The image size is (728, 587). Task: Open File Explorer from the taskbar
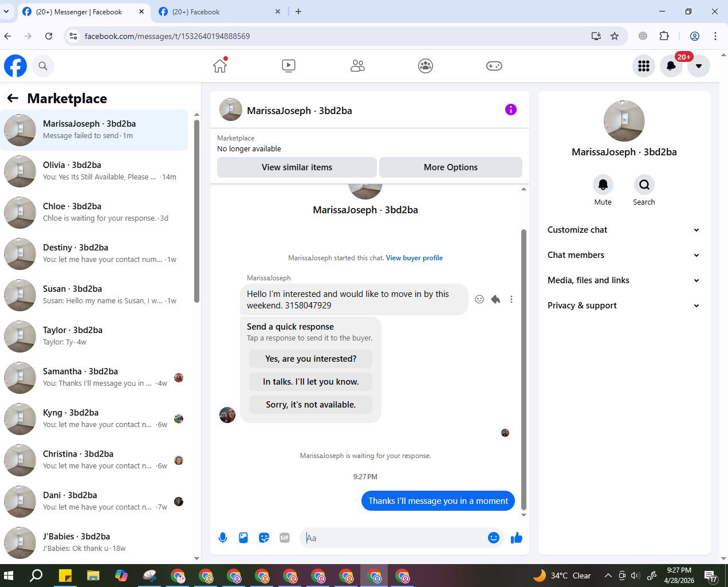point(93,576)
